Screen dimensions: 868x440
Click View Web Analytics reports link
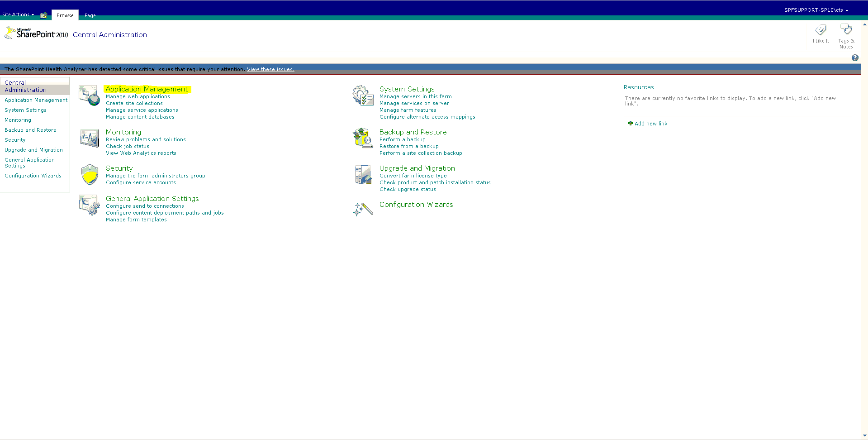141,153
